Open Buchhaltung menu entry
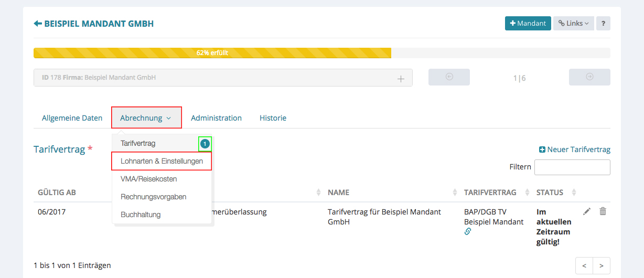Viewport: 644px width, 278px height. click(141, 215)
